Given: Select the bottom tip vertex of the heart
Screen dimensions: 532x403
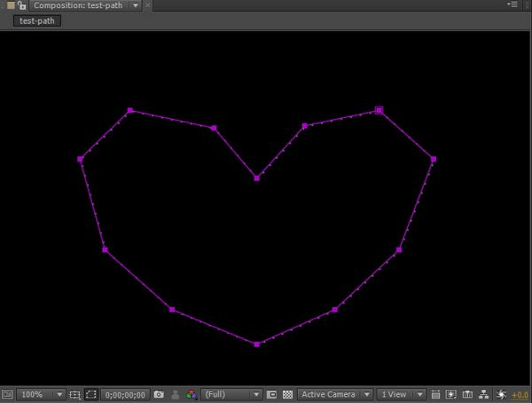Looking at the screenshot, I should point(257,344).
